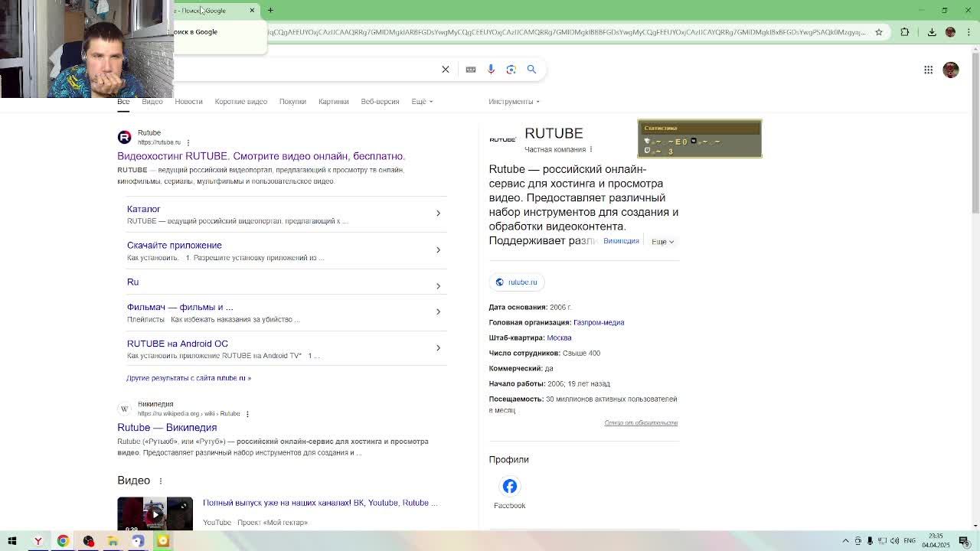Open the Windows Start menu
The image size is (980, 551).
pos(12,541)
